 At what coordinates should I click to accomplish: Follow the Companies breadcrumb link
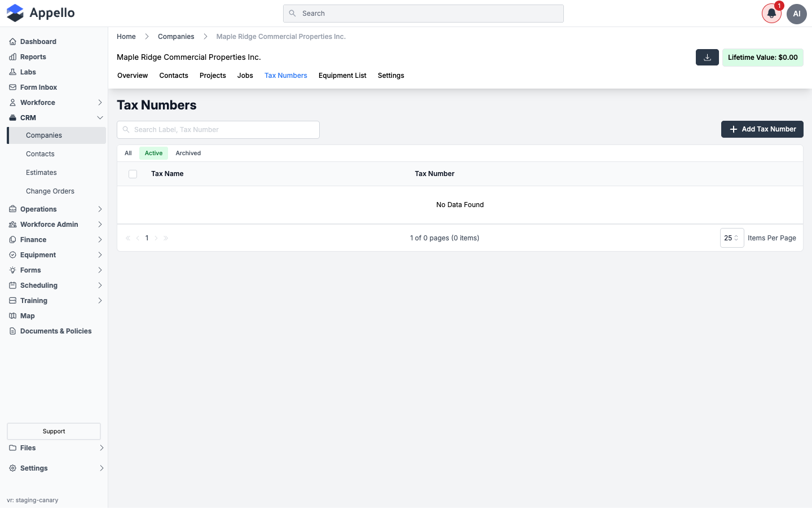click(x=176, y=37)
